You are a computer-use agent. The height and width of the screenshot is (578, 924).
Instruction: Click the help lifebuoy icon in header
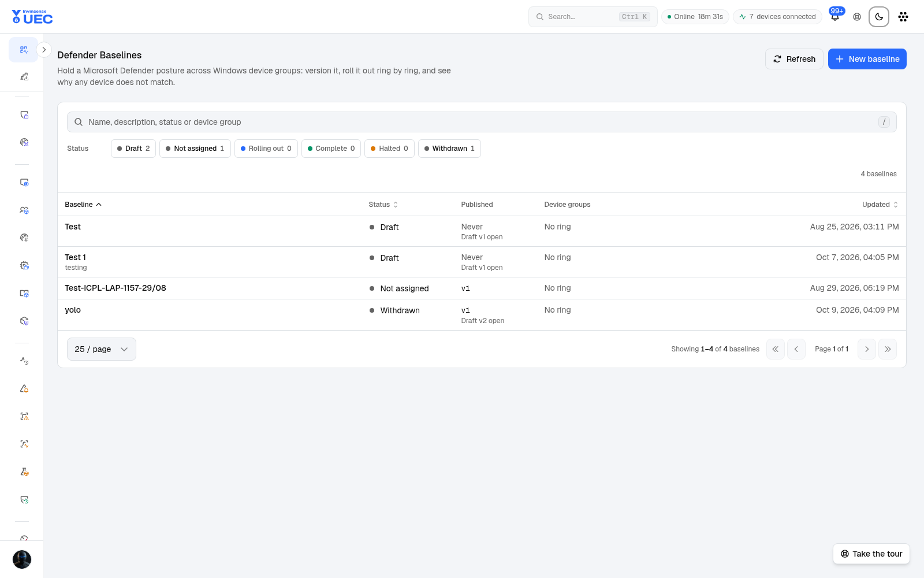[x=857, y=17]
